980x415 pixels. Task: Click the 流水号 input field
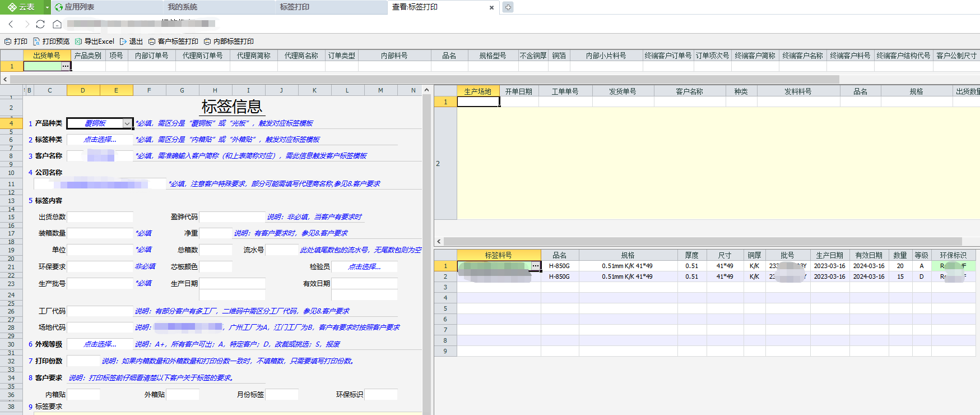click(281, 250)
